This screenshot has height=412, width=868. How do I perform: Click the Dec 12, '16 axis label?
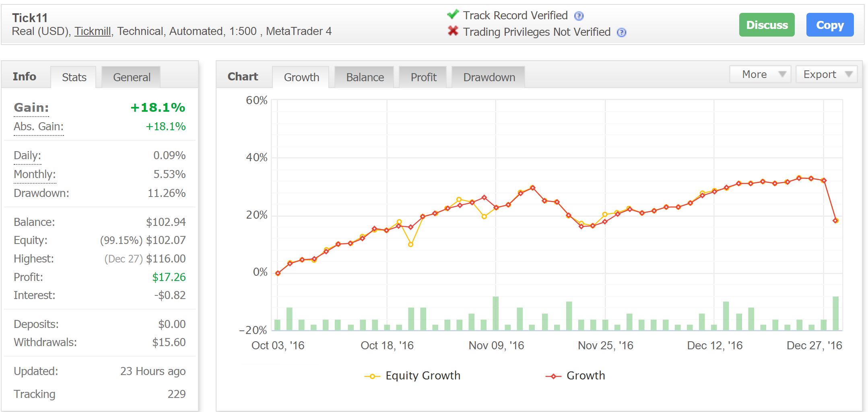coord(715,346)
